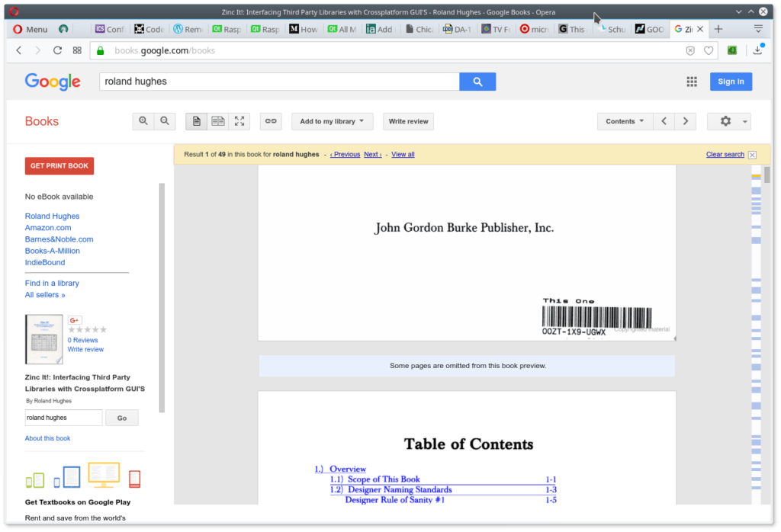Switch to the Schu tab

click(x=612, y=29)
